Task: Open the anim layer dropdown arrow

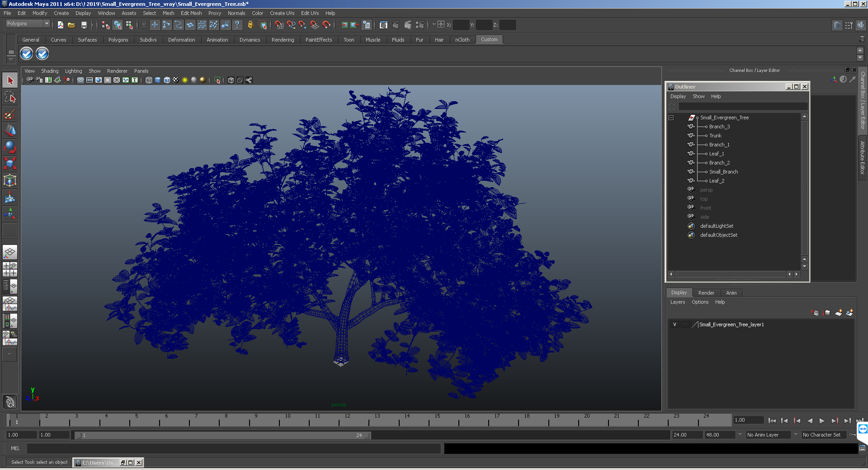Action: click(740, 435)
